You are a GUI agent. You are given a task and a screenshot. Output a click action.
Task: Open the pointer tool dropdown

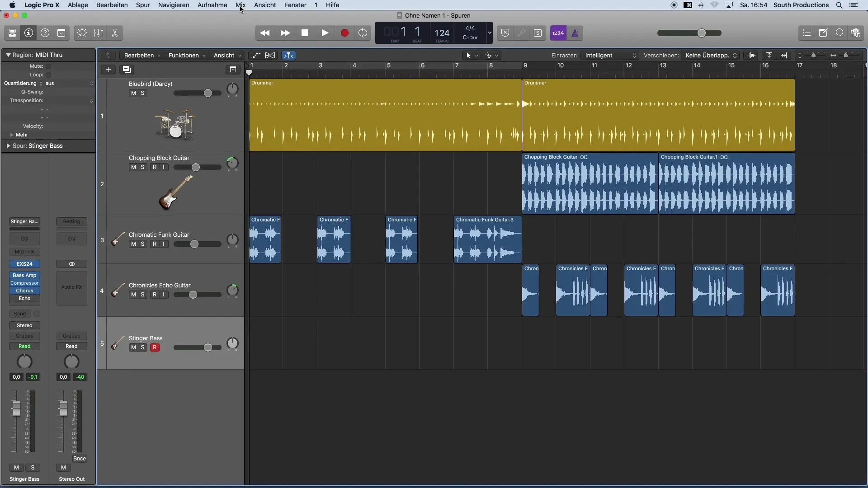pyautogui.click(x=472, y=55)
